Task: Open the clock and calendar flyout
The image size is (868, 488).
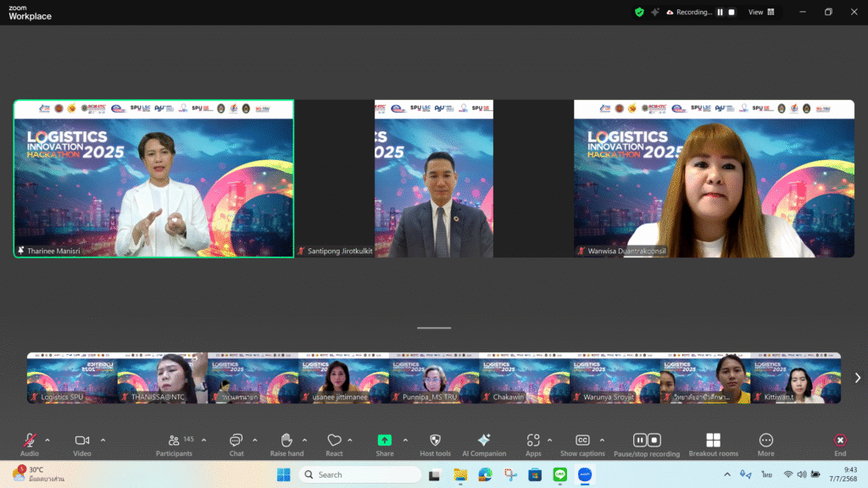Action: (843, 474)
